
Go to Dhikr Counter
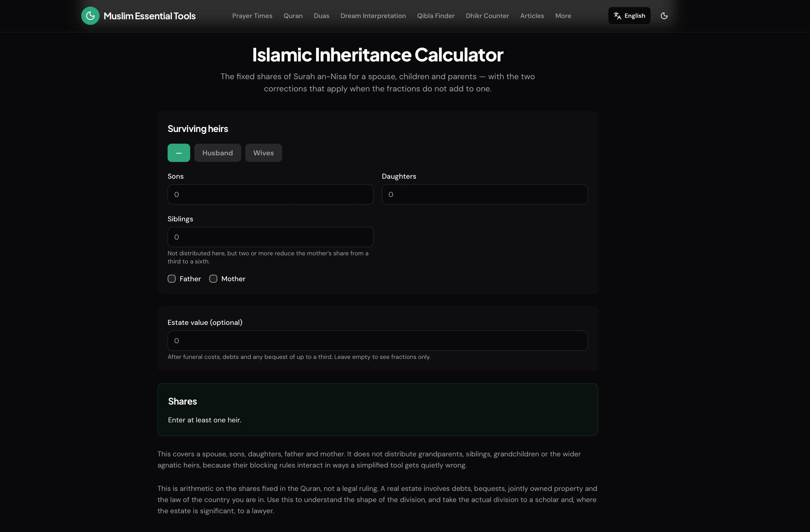pyautogui.click(x=487, y=16)
